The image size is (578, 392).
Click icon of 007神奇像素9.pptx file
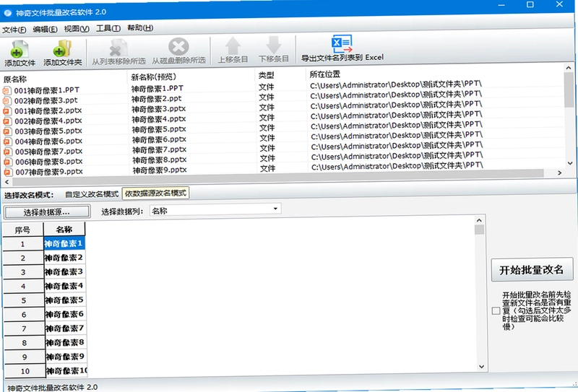[7, 172]
